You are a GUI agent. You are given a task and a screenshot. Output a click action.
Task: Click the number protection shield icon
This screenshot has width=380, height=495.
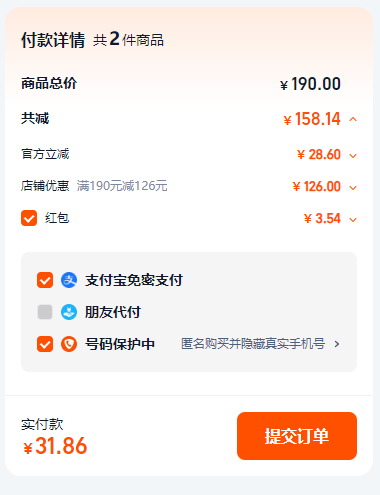point(69,344)
